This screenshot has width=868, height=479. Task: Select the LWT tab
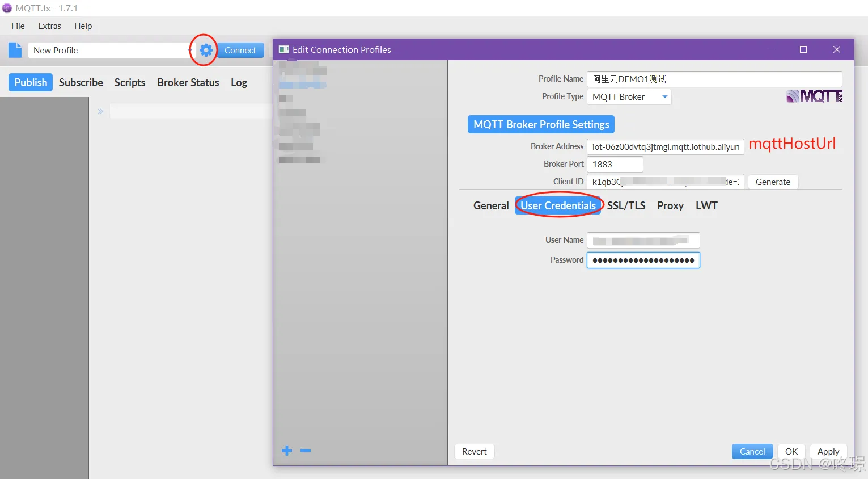tap(706, 205)
